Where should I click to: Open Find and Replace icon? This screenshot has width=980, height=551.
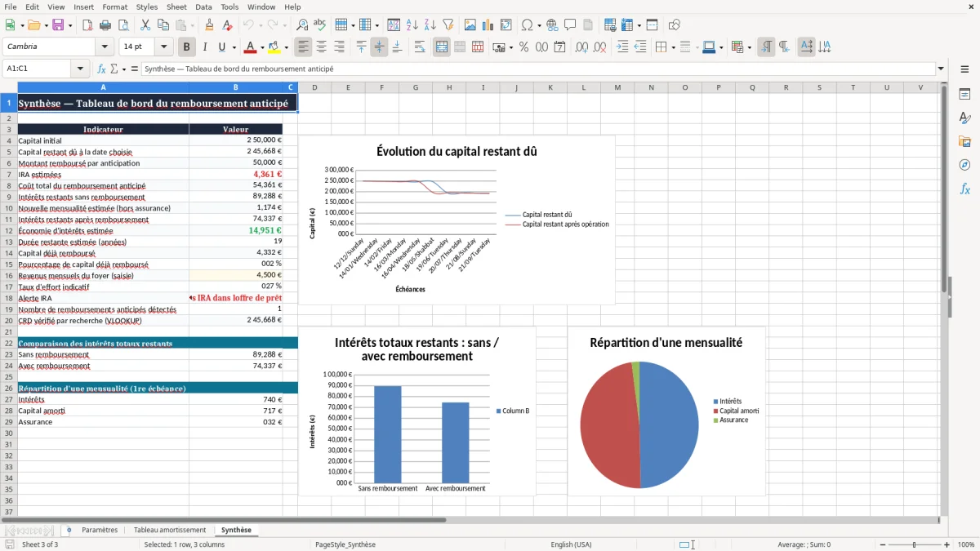click(302, 24)
